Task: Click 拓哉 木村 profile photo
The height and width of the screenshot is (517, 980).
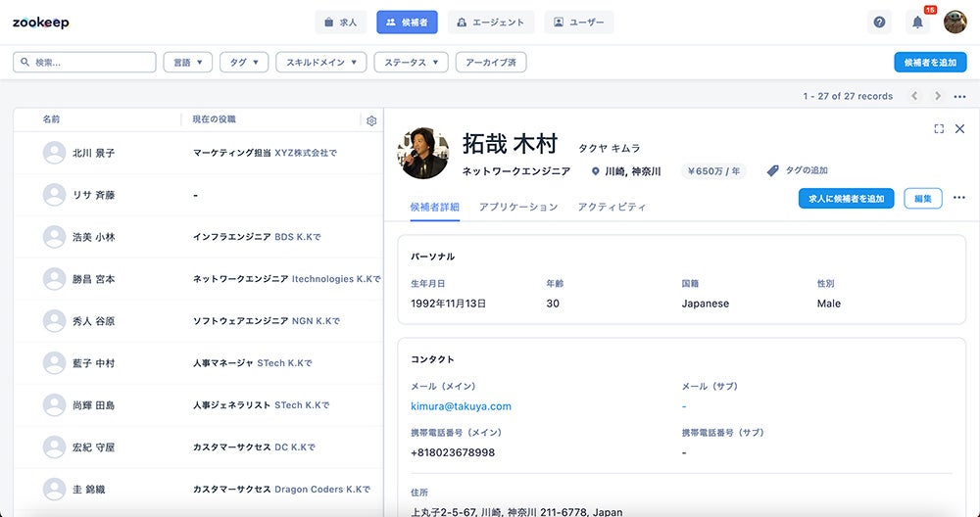Action: (x=423, y=153)
